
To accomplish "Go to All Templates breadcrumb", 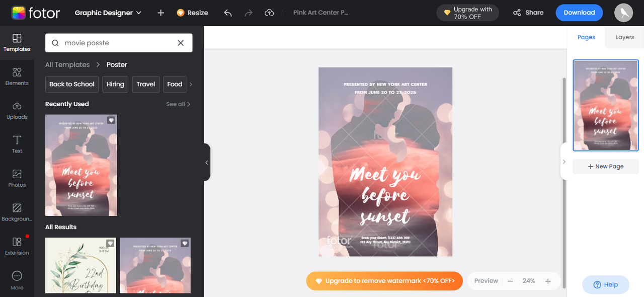I will (x=67, y=64).
